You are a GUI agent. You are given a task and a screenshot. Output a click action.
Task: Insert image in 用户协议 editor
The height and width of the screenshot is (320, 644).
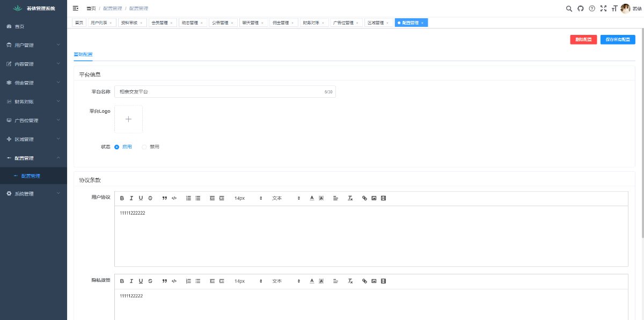pos(374,198)
